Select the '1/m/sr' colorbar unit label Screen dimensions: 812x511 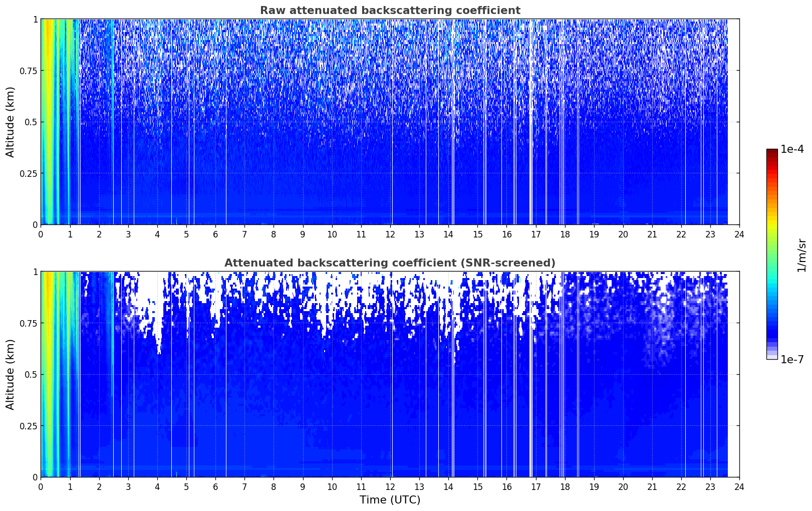pyautogui.click(x=801, y=254)
